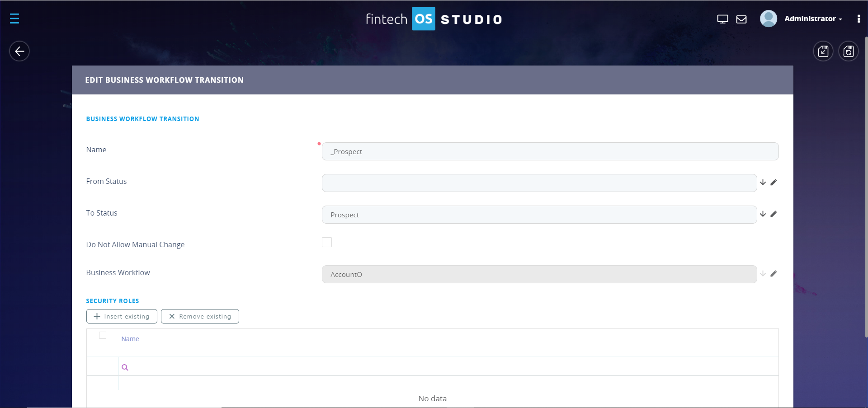Click pencil icon next to Business Workflow
Screen dimensions: 868x408
pyautogui.click(x=774, y=274)
